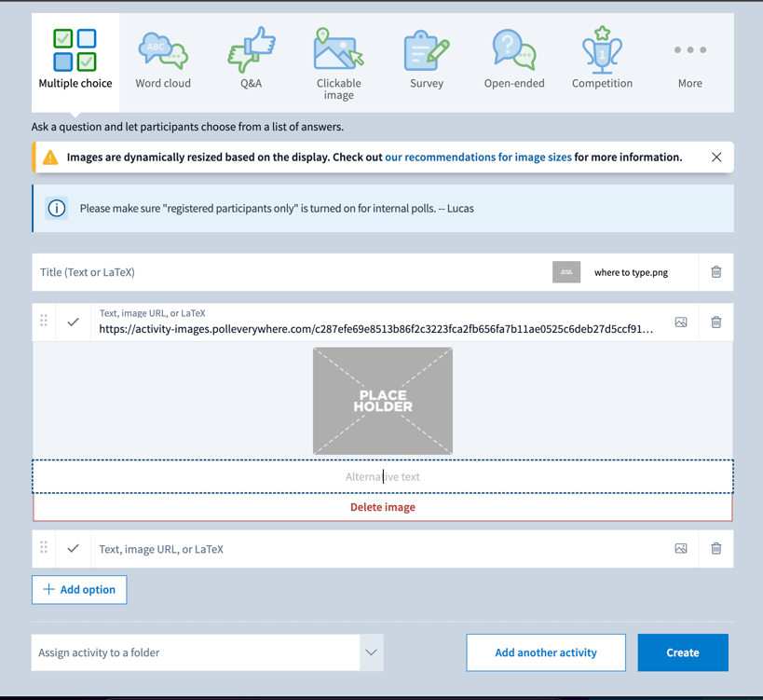Click the Delete image button
Screen dimensions: 763x700
(x=383, y=507)
